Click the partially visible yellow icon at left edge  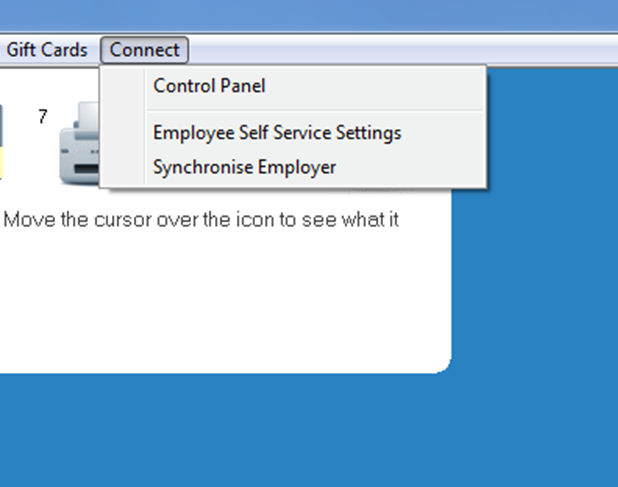[x=1, y=142]
